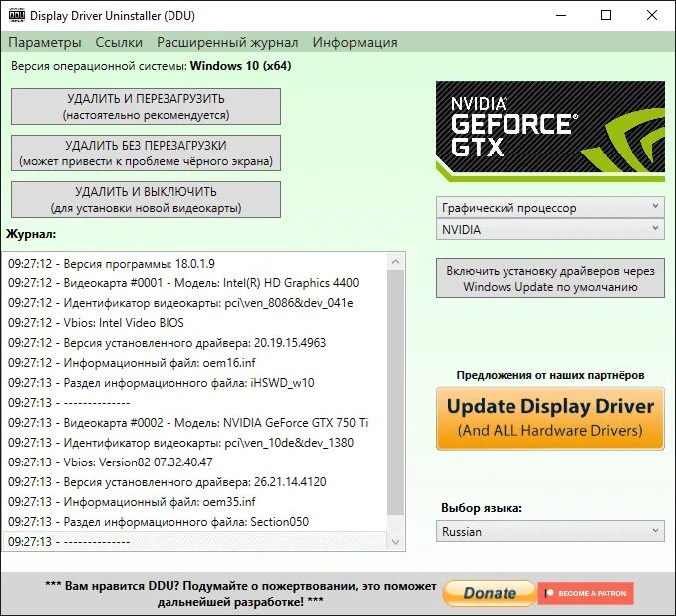Open the Параметры menu
This screenshot has width=676, height=616.
coord(45,42)
